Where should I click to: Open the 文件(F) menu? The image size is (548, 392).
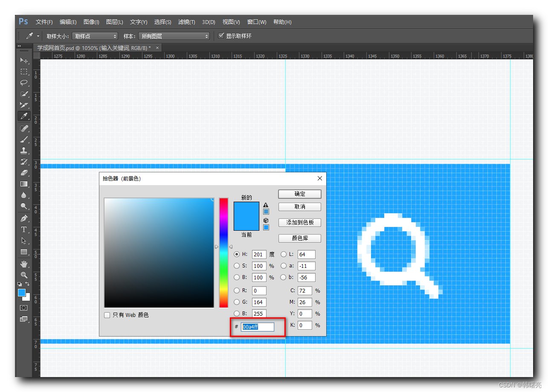(44, 22)
